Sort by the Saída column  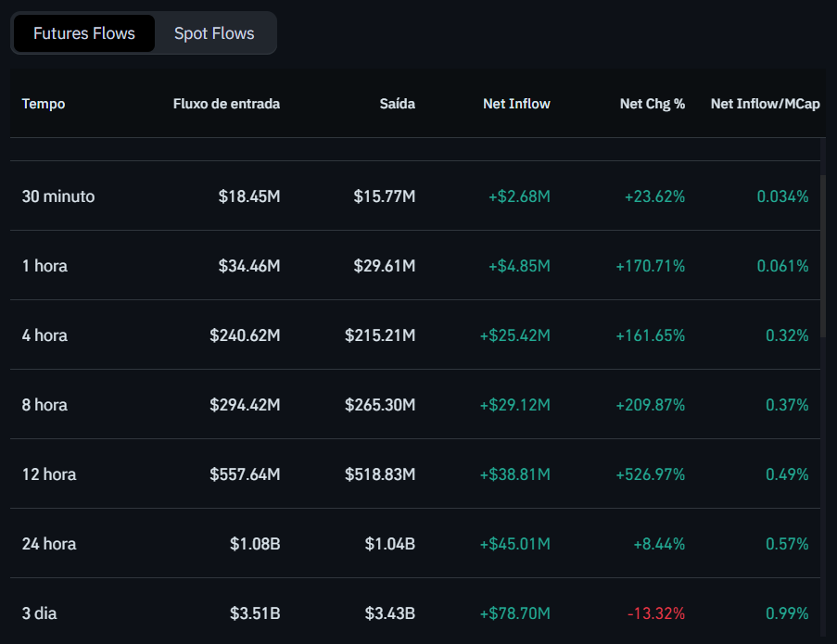[x=397, y=104]
